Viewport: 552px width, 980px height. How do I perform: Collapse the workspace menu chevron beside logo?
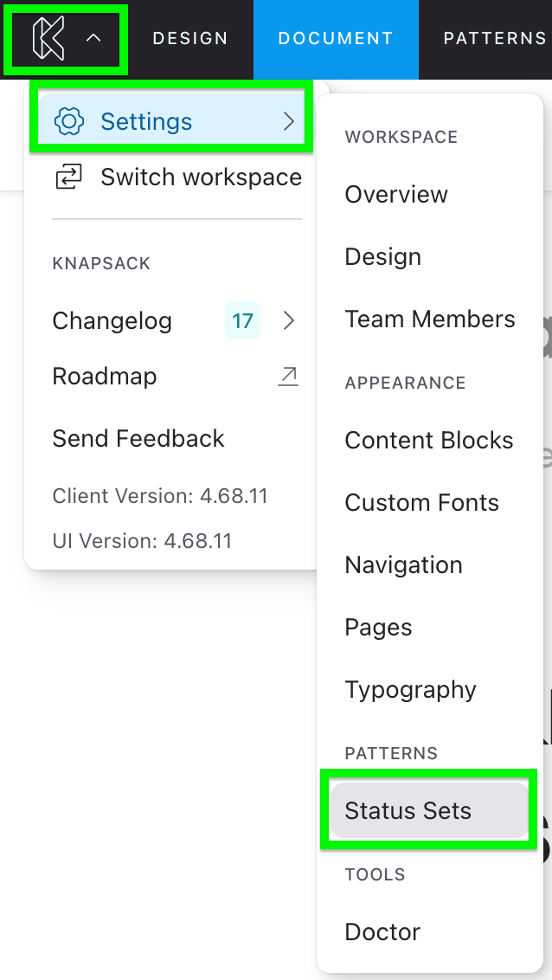click(x=93, y=38)
